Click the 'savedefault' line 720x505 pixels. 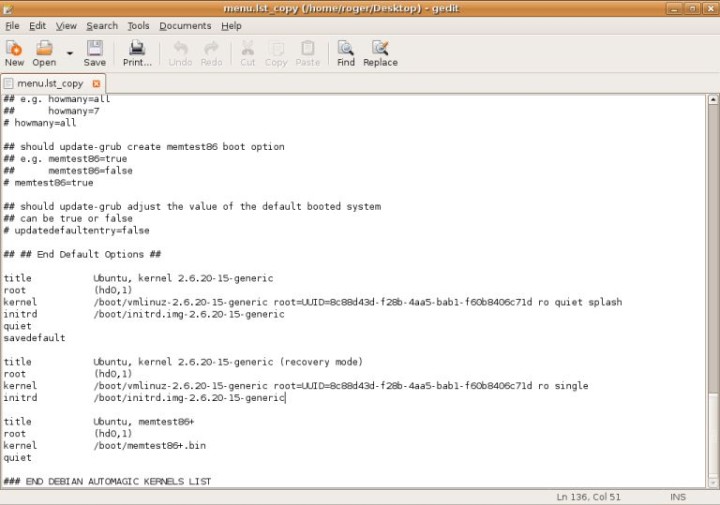click(34, 337)
